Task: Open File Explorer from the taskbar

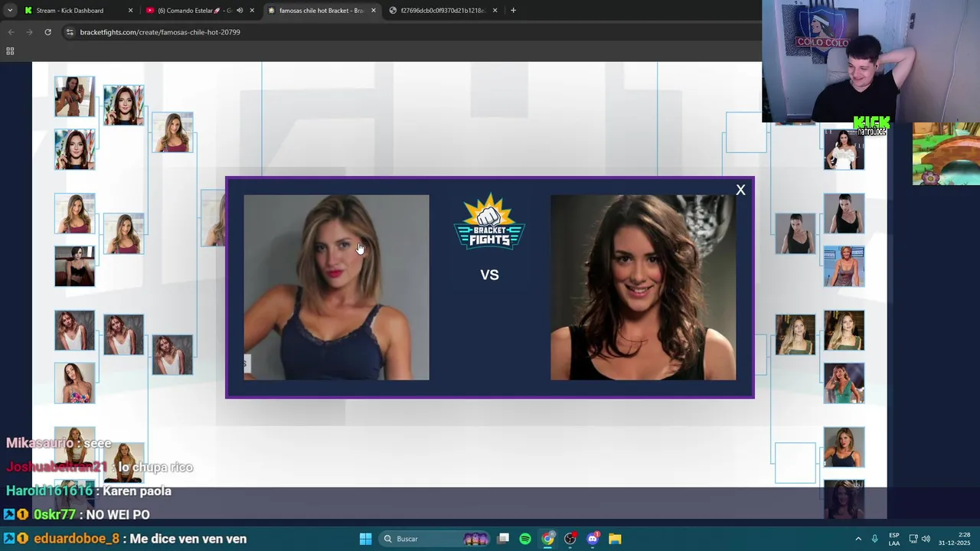Action: pyautogui.click(x=615, y=539)
